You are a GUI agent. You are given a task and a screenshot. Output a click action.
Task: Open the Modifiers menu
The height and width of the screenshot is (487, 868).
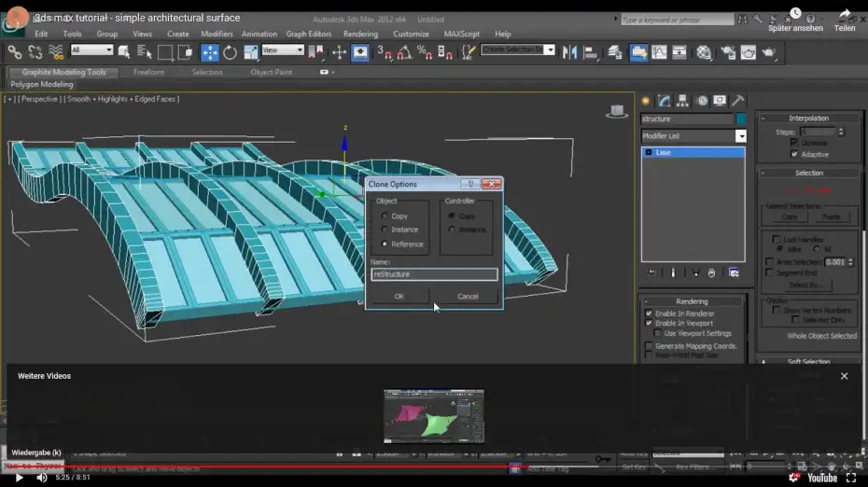[217, 34]
